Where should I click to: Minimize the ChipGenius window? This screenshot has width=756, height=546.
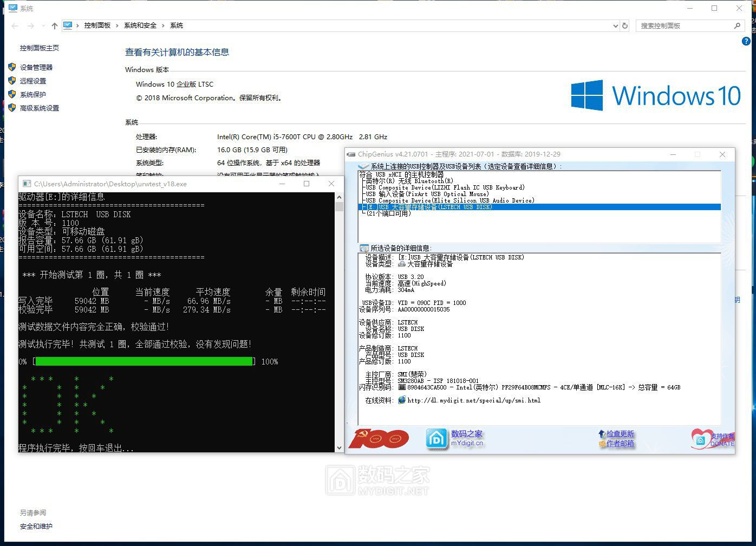673,154
